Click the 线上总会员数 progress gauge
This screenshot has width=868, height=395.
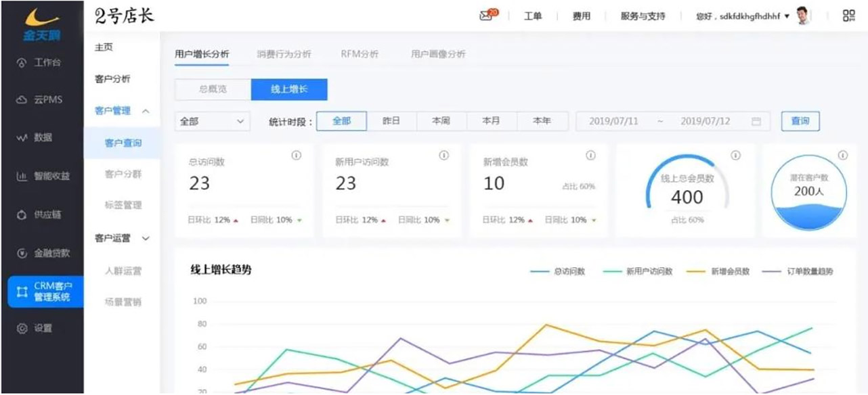click(687, 190)
